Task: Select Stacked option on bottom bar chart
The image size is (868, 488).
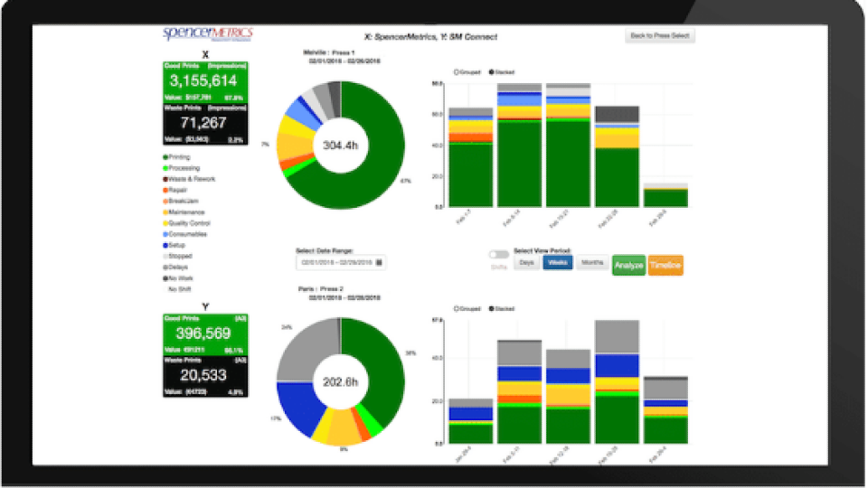Action: (x=492, y=308)
